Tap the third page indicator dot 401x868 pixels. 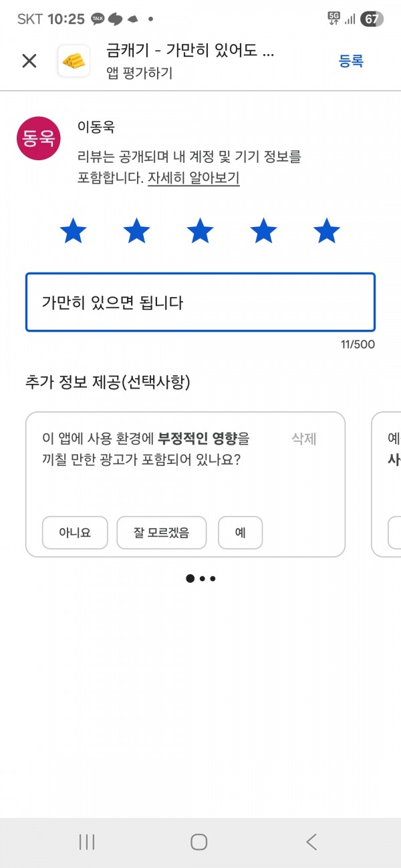[x=213, y=579]
